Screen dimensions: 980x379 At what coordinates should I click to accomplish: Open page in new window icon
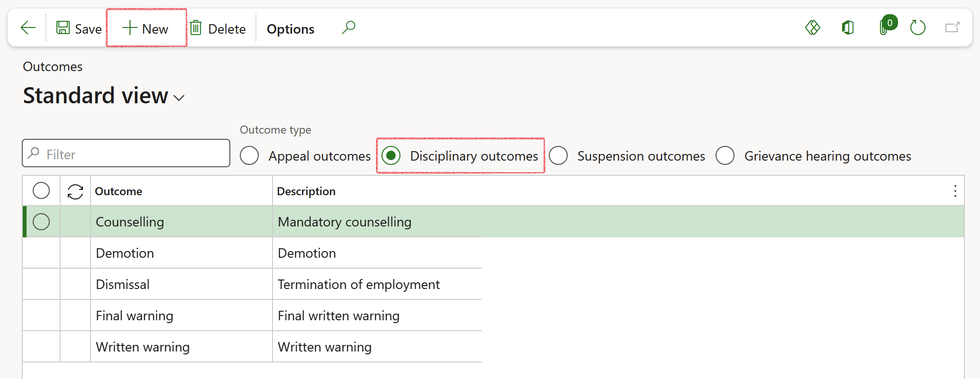(x=952, y=28)
